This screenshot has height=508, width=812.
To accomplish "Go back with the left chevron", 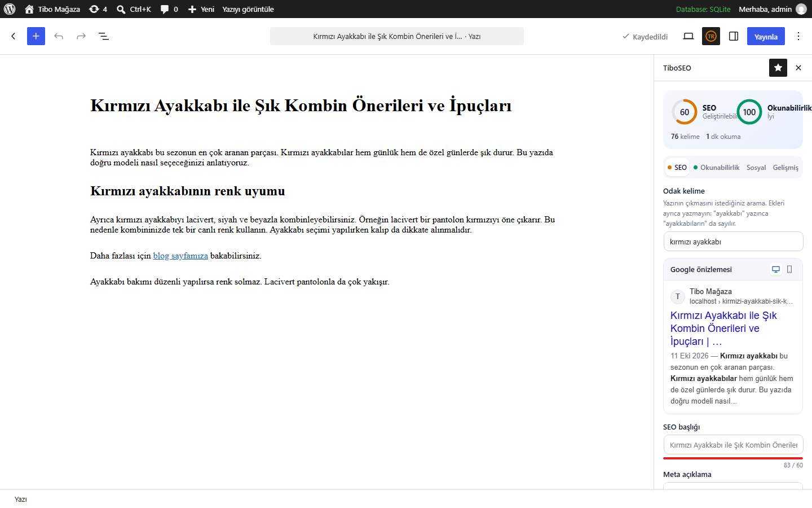I will tap(14, 36).
